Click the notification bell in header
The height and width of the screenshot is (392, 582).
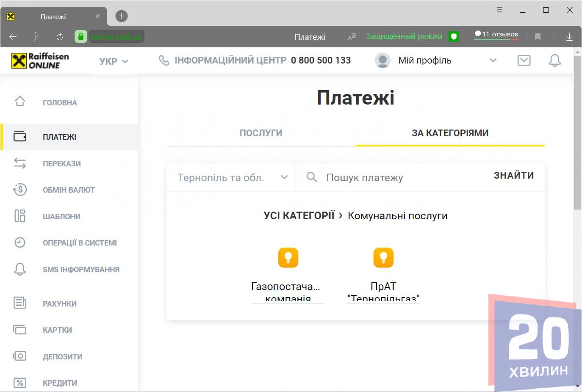pos(554,60)
